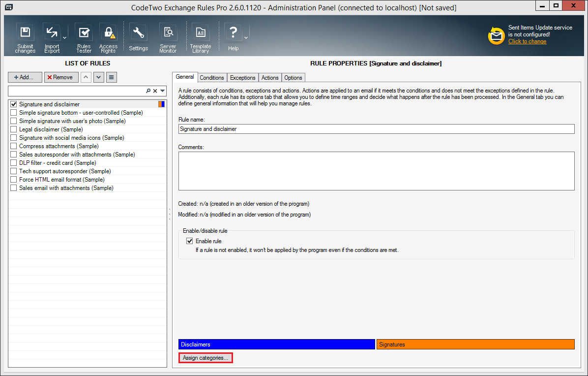Click category color marker on Signature rule
Screen dimensions: 588x376
pos(162,104)
